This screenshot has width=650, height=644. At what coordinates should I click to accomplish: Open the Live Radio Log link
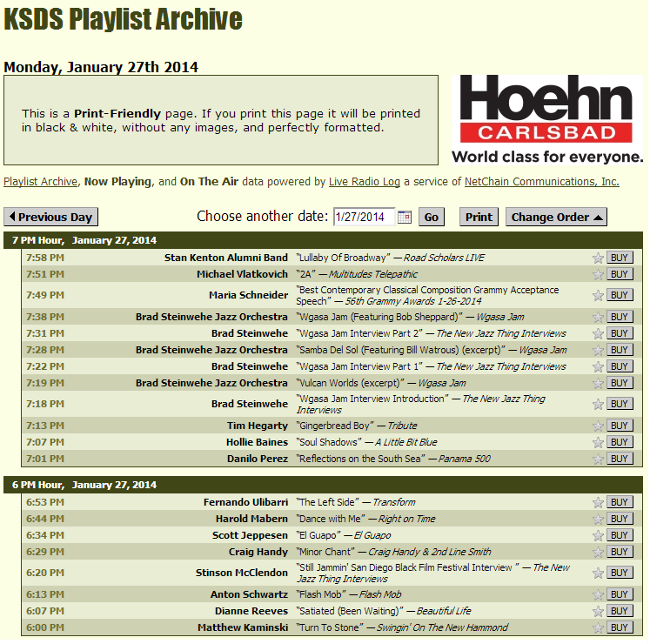[x=365, y=182]
